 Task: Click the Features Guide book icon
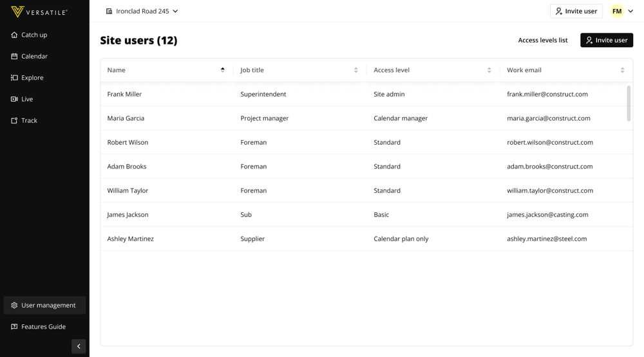tap(14, 327)
